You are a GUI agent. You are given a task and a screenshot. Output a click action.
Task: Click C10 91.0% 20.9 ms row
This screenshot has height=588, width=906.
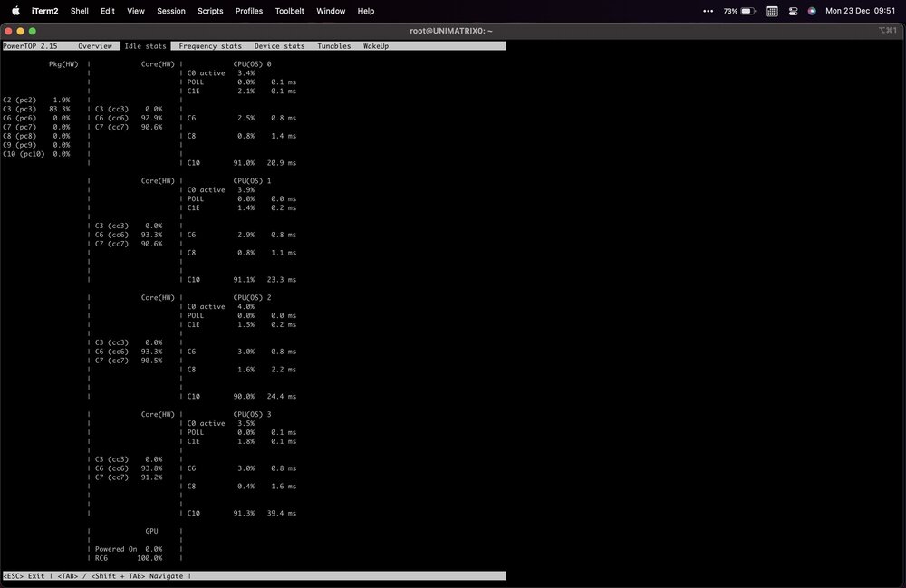point(242,163)
